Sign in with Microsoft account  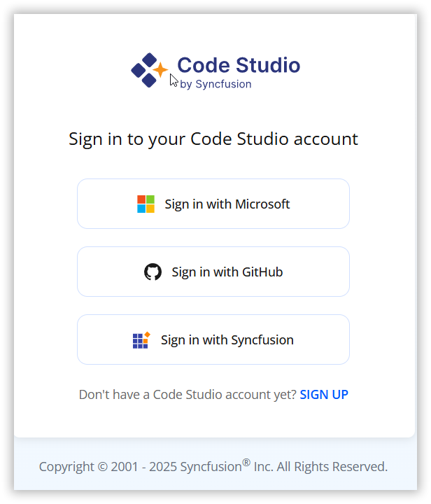(213, 204)
